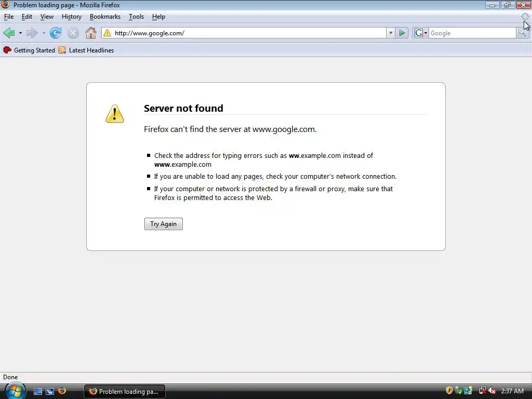Viewport: 532px width, 399px height.
Task: Click the Google search box
Action: click(x=472, y=33)
